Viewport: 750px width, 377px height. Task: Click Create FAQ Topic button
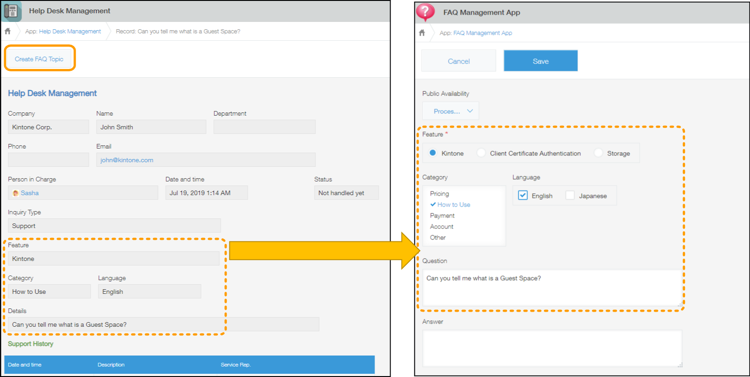coord(39,59)
